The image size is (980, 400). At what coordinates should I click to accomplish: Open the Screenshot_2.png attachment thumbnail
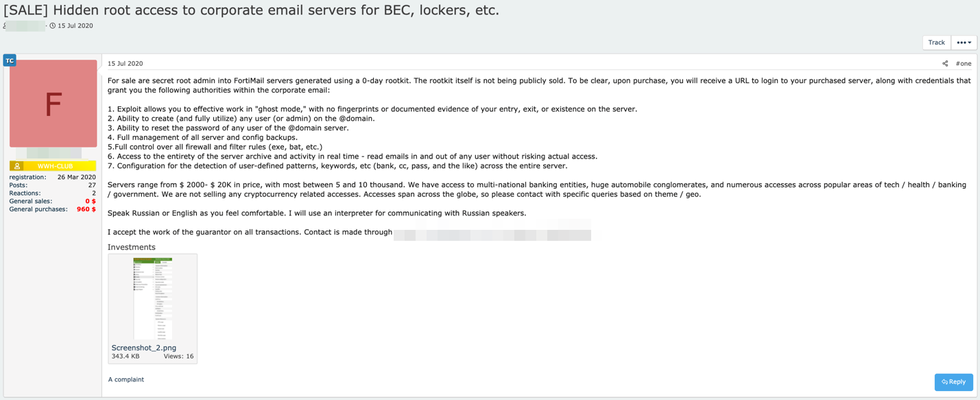click(x=152, y=298)
